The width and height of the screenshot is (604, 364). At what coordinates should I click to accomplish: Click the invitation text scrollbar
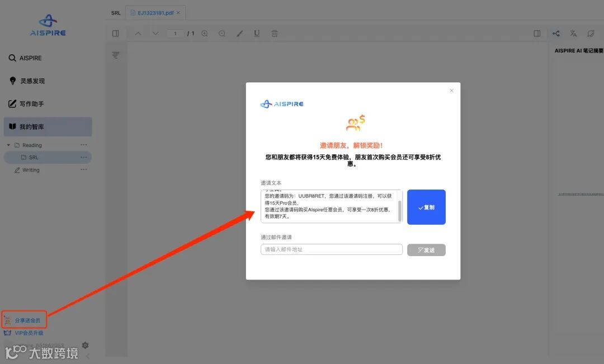(x=400, y=211)
